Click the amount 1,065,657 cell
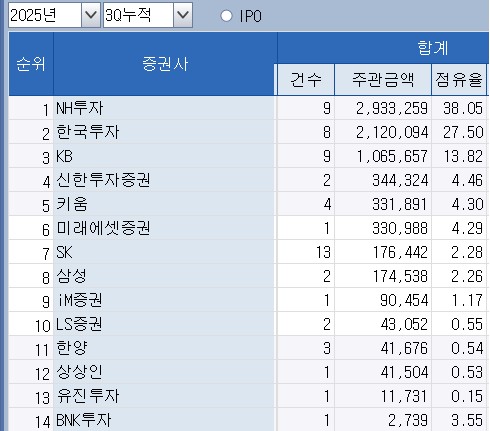 (383, 156)
